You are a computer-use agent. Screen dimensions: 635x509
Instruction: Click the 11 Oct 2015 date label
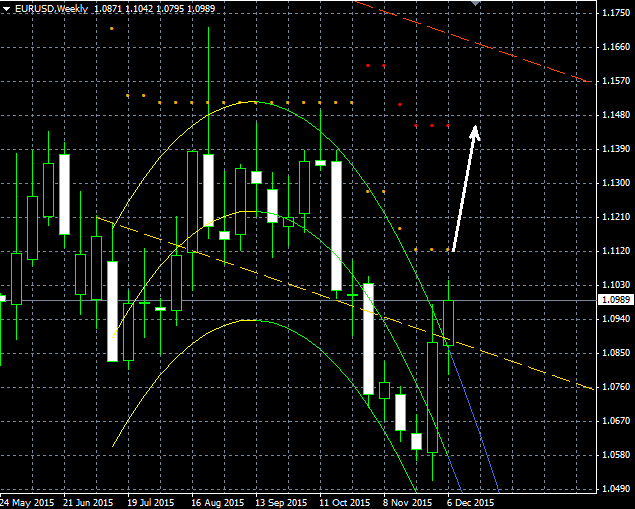[x=345, y=503]
